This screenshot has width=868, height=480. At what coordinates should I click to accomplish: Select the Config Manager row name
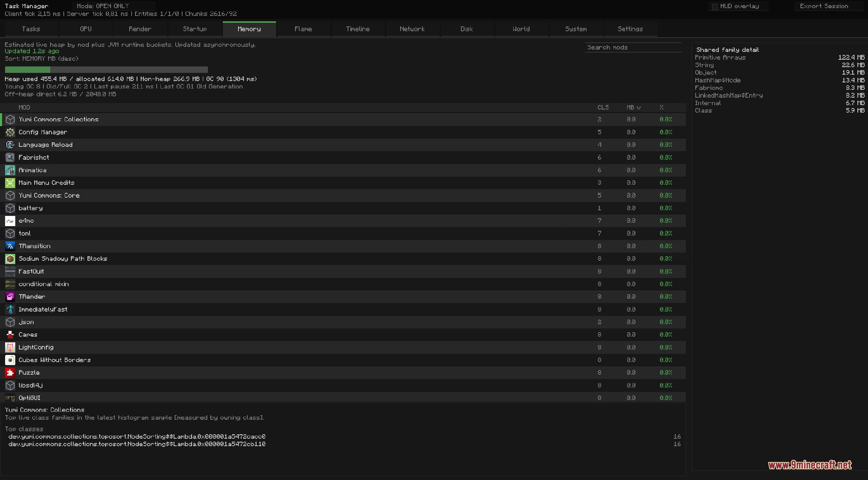[43, 132]
